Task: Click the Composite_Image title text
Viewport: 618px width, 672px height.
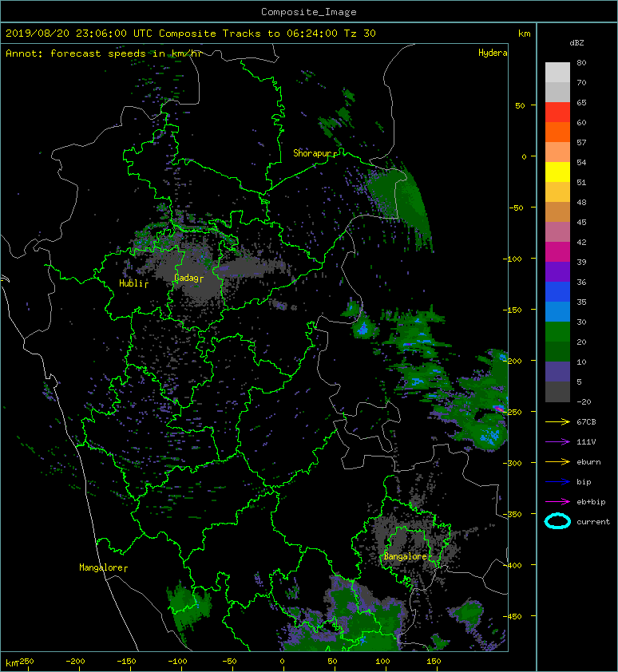Action: [309, 12]
